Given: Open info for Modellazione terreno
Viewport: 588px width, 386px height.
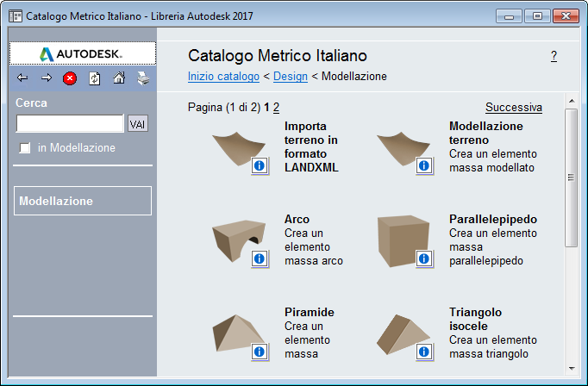Looking at the screenshot, I should [424, 165].
